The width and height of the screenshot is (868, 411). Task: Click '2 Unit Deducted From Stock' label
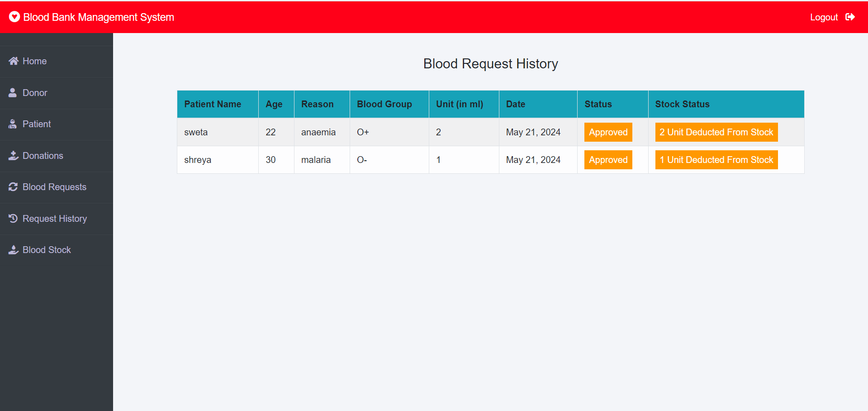pos(716,132)
